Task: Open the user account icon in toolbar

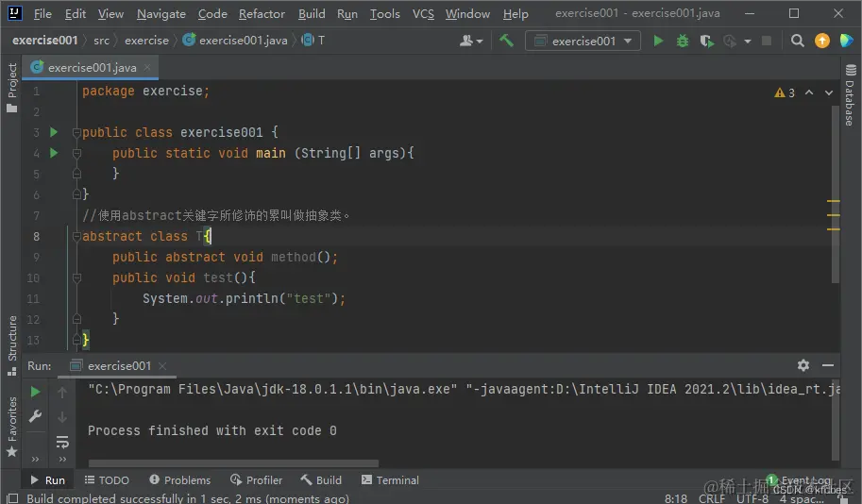Action: click(466, 41)
